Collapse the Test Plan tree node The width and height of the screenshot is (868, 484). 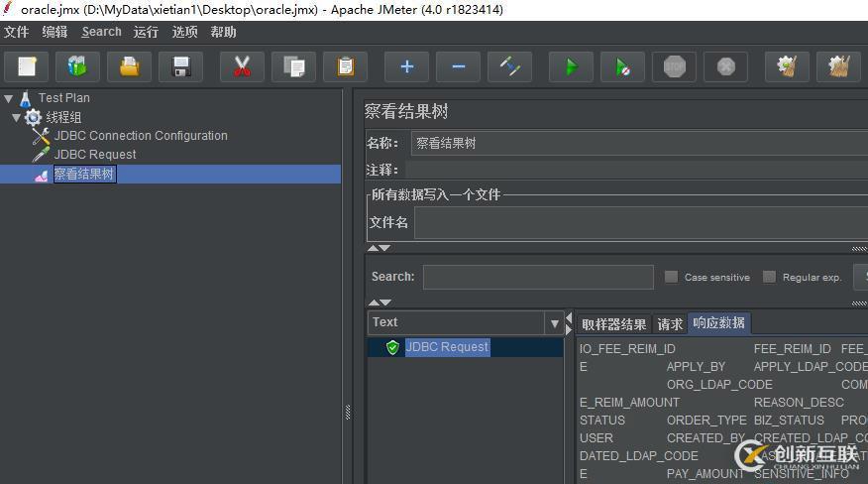(8, 99)
